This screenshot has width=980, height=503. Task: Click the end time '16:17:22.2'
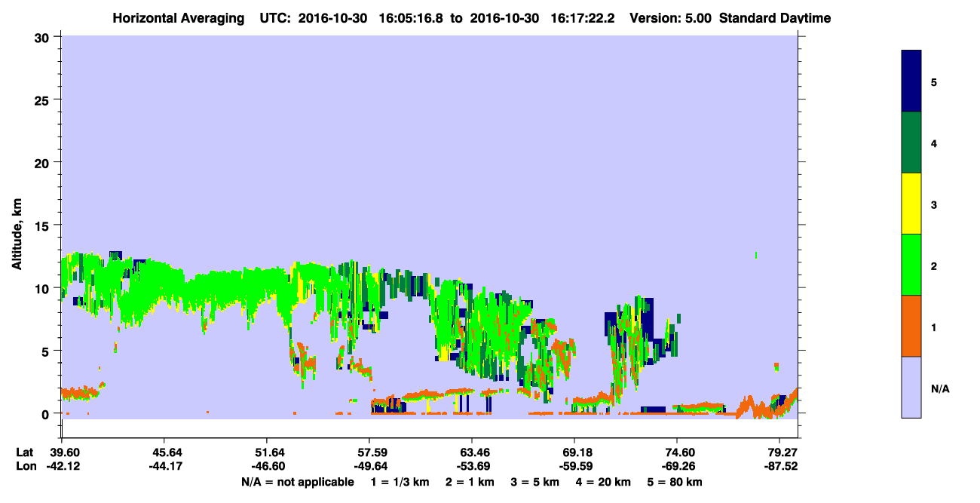[x=581, y=17]
